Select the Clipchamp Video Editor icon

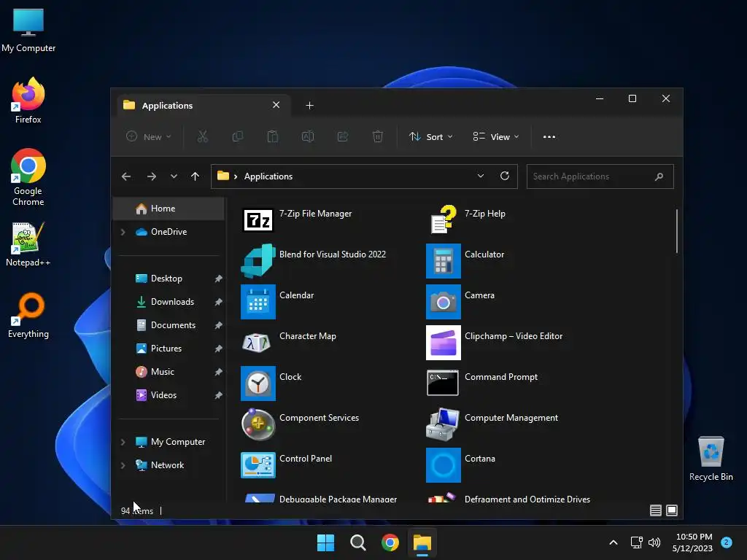(443, 343)
